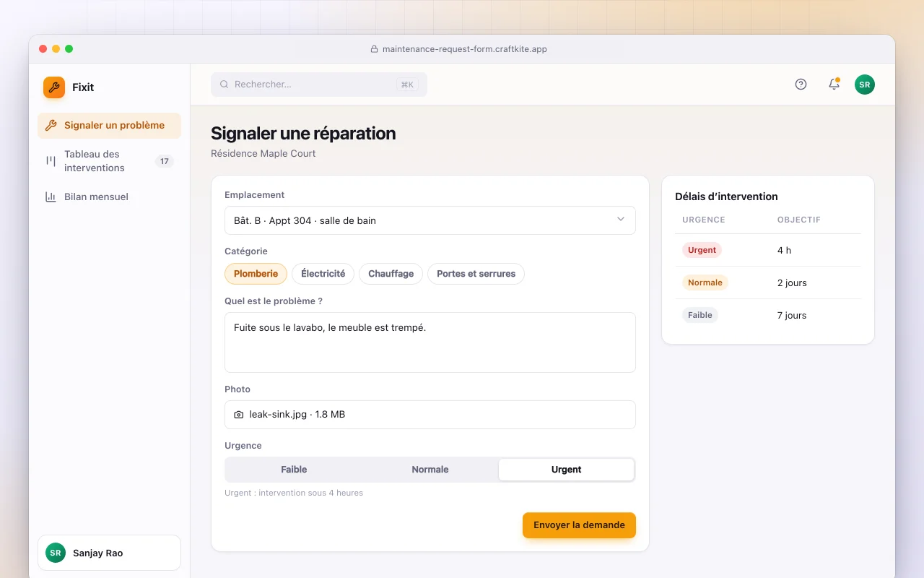This screenshot has width=924, height=578.
Task: Open the Sanjay Rao account card
Action: pyautogui.click(x=109, y=553)
